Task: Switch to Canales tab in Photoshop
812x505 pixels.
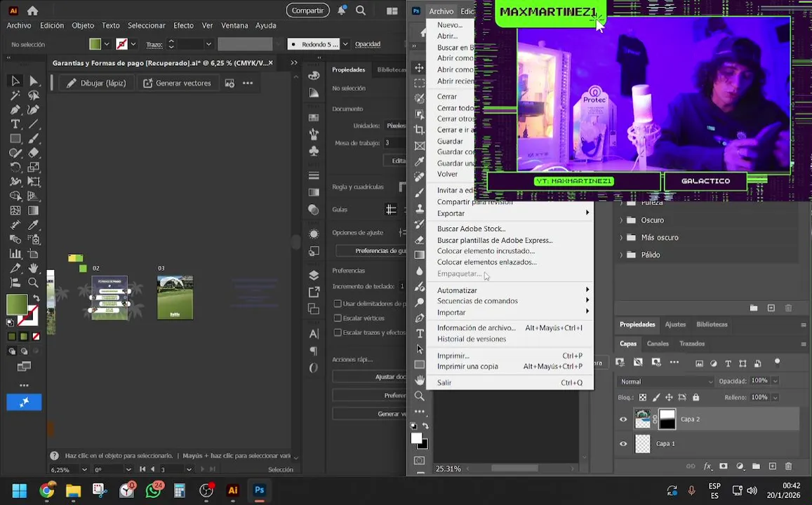Action: (x=658, y=344)
